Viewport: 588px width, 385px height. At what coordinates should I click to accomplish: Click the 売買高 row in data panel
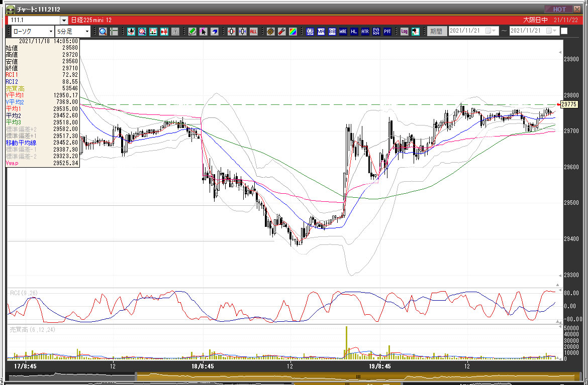pyautogui.click(x=42, y=89)
